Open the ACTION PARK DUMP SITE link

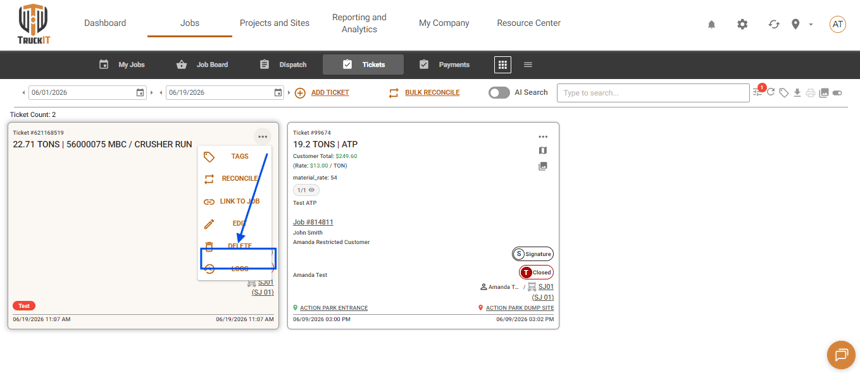pos(520,308)
